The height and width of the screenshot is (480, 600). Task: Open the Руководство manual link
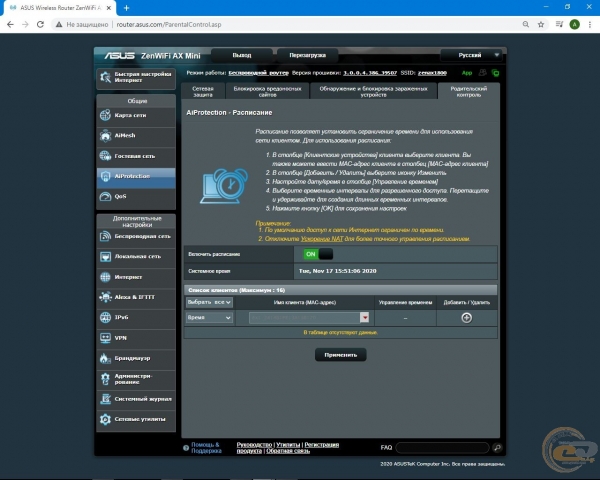254,445
